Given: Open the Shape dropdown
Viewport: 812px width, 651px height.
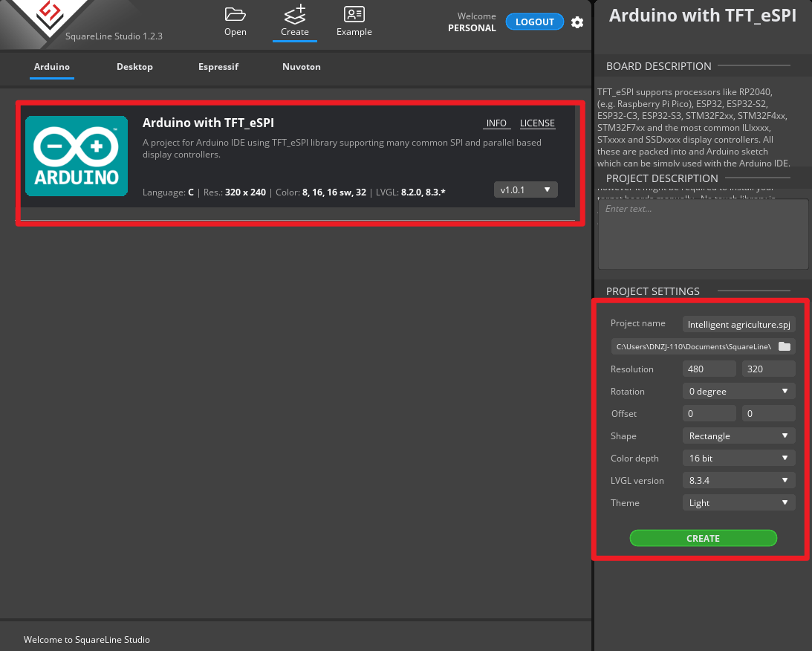Looking at the screenshot, I should click(739, 436).
